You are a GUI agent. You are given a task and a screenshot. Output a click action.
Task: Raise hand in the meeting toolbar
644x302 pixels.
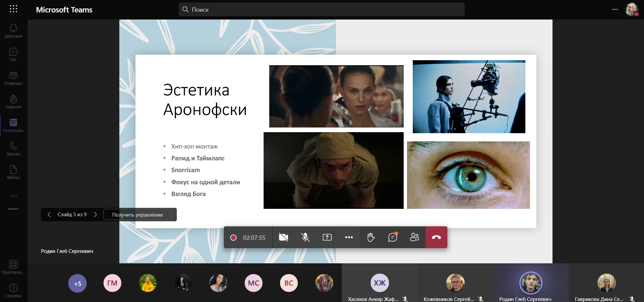[x=371, y=237]
